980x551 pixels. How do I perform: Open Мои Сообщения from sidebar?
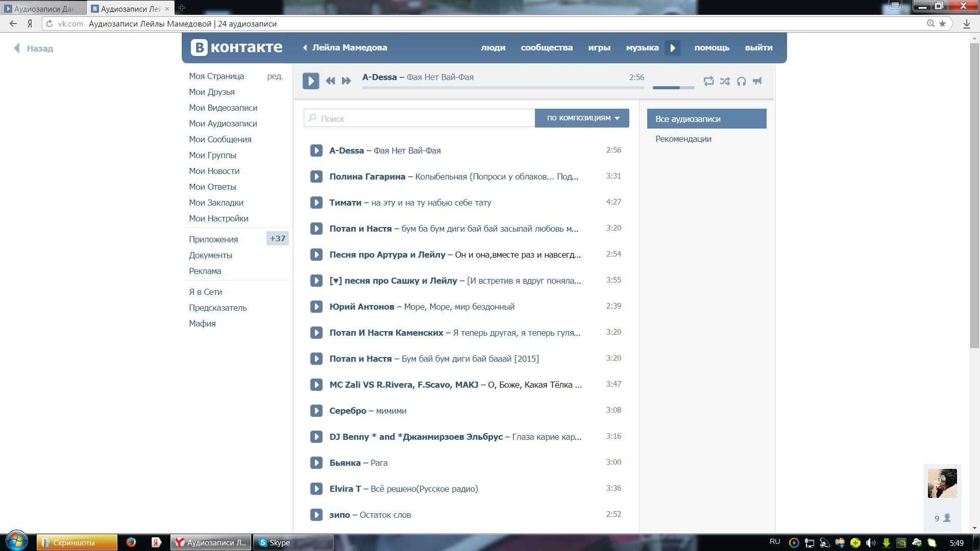click(x=220, y=139)
